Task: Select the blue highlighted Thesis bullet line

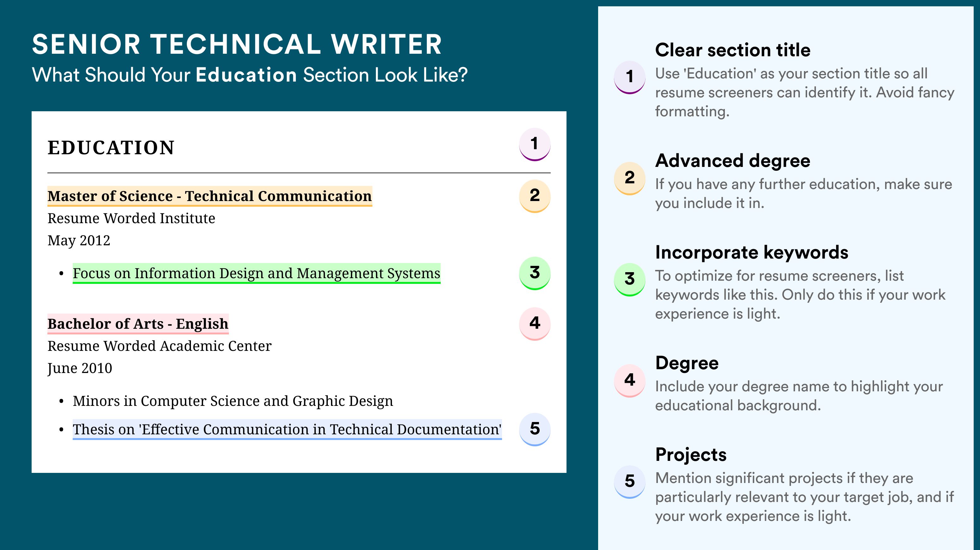Action: 287,430
